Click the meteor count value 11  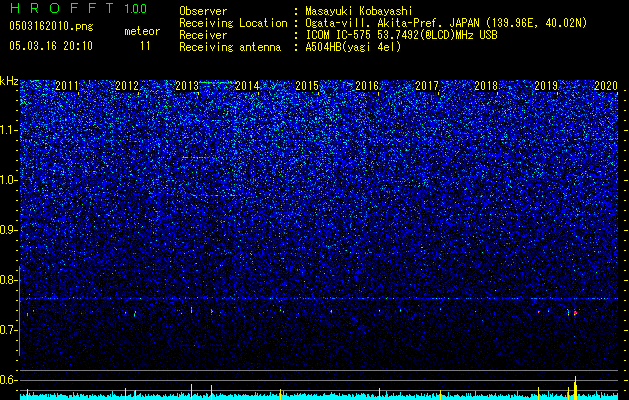[145, 46]
